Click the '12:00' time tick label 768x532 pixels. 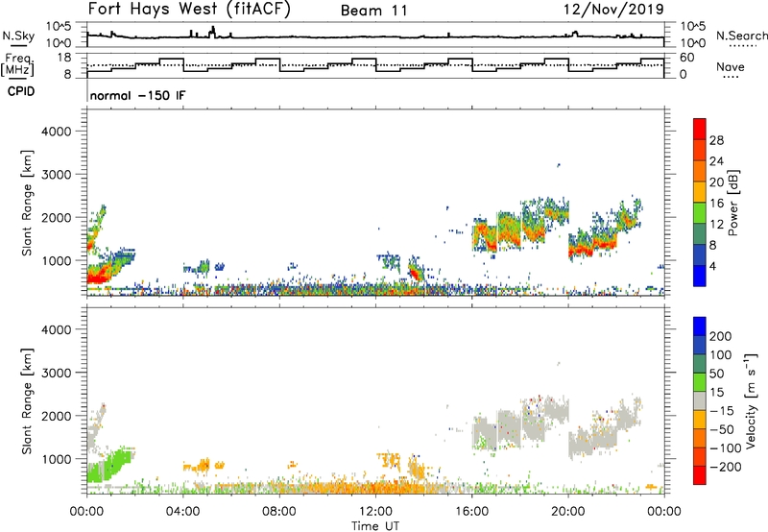click(x=375, y=512)
